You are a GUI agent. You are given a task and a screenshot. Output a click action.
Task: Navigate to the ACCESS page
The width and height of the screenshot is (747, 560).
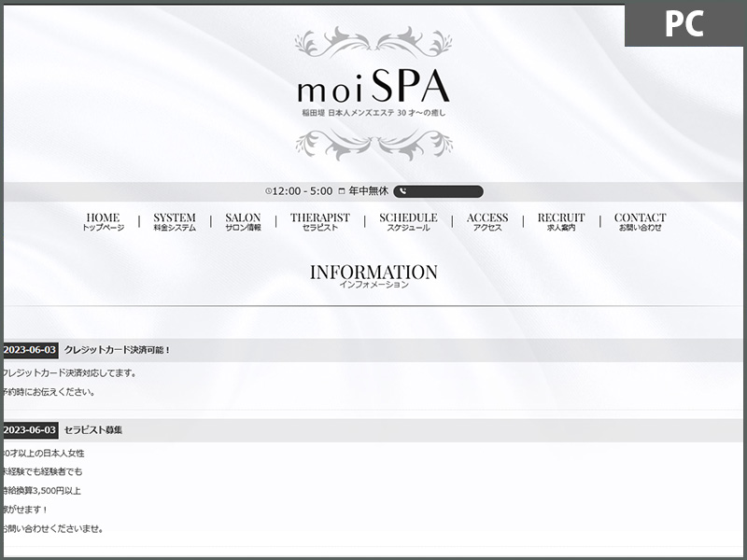point(487,221)
